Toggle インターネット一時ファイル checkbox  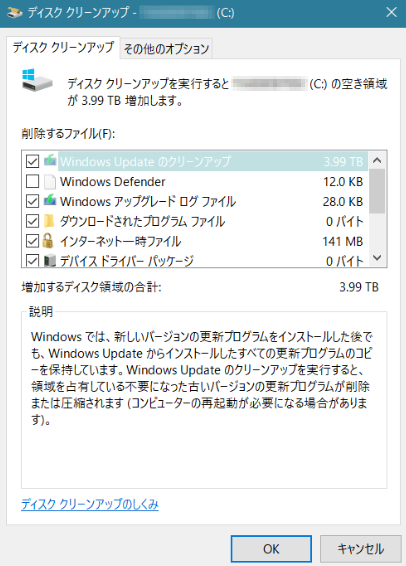(32, 241)
